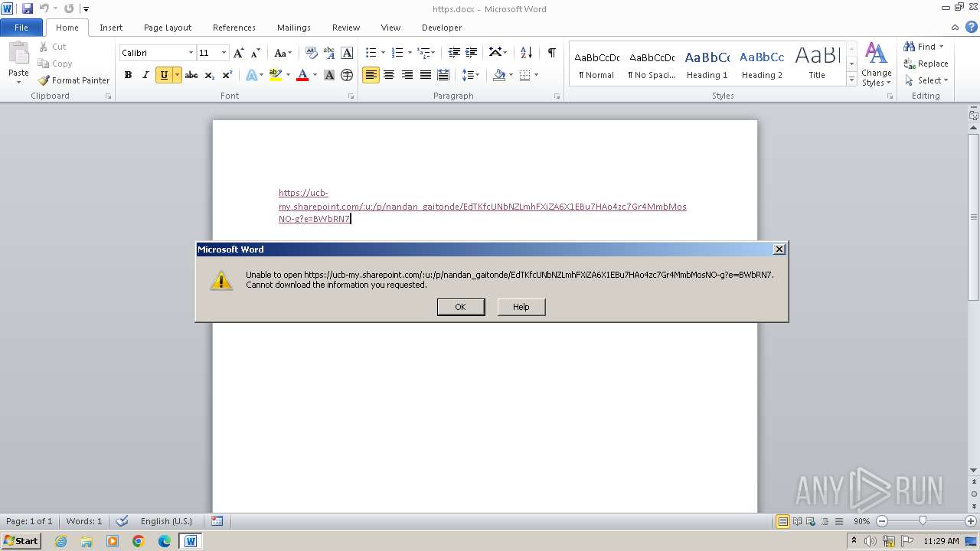The height and width of the screenshot is (551, 980).
Task: Expand the Underline style dropdown arrow
Action: tap(177, 75)
